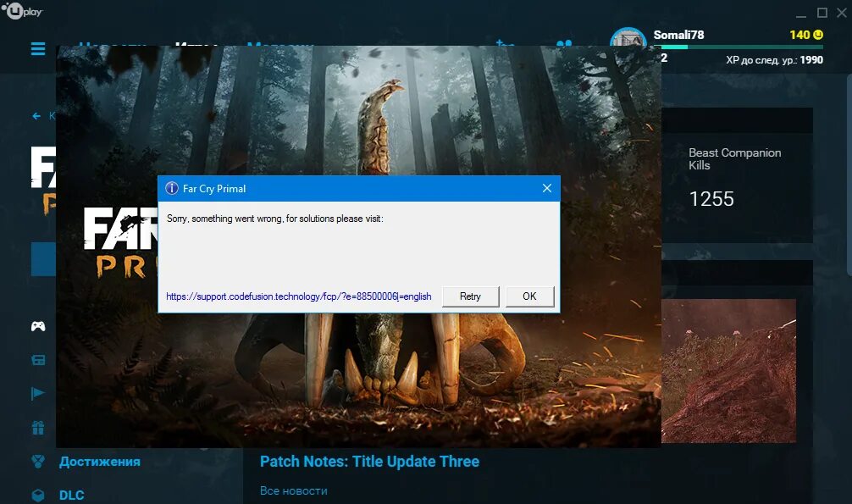This screenshot has height=504, width=852.
Task: Open Patch Notes: Title Update Three
Action: 369,462
